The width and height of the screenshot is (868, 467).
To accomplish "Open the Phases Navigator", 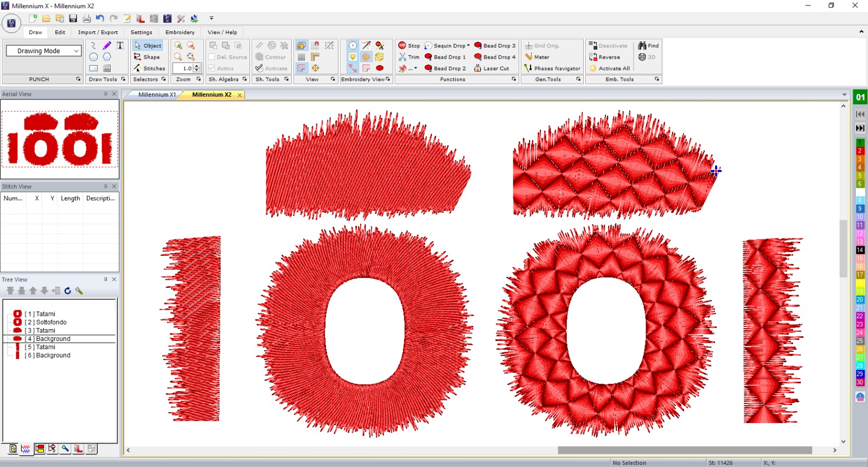I will point(552,68).
